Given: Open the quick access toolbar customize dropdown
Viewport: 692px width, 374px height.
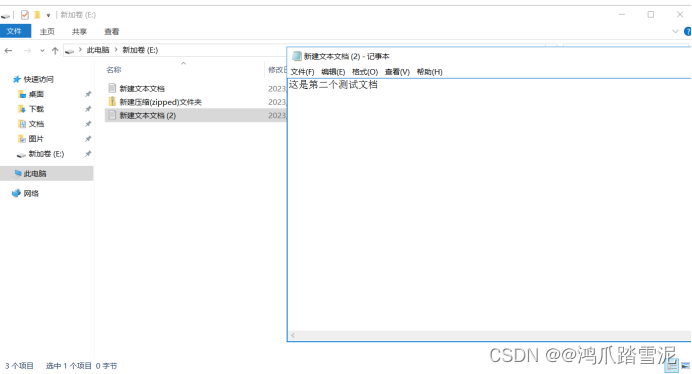Looking at the screenshot, I should point(48,15).
